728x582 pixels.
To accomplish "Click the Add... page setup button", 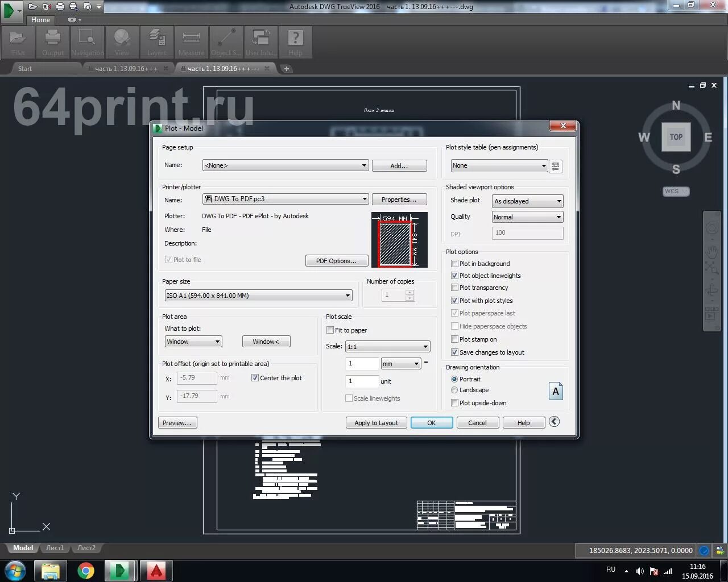I will (x=399, y=166).
